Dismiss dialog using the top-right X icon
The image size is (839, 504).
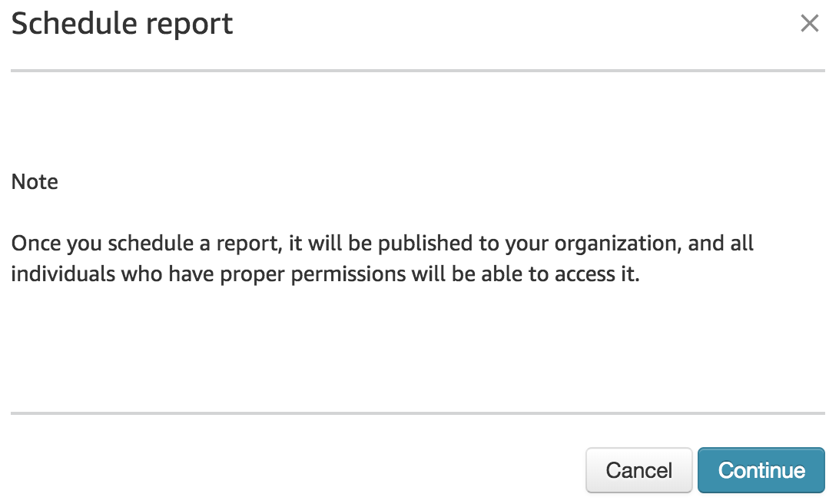pos(809,23)
